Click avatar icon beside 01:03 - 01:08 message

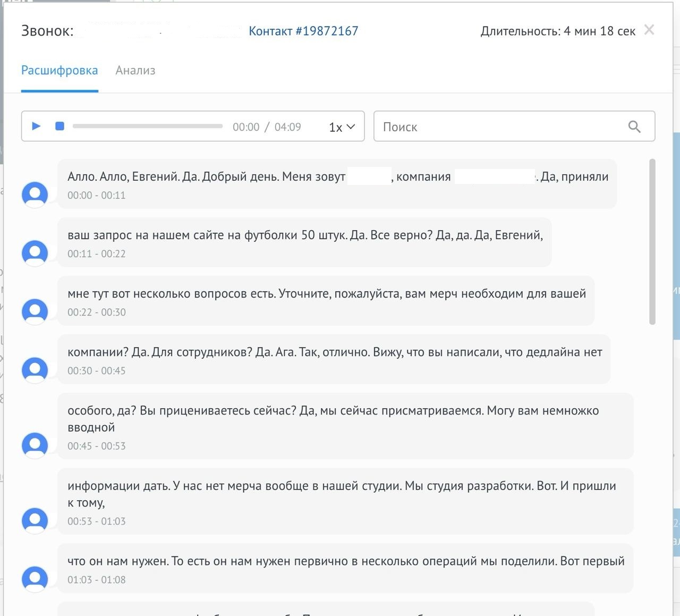[x=35, y=579]
